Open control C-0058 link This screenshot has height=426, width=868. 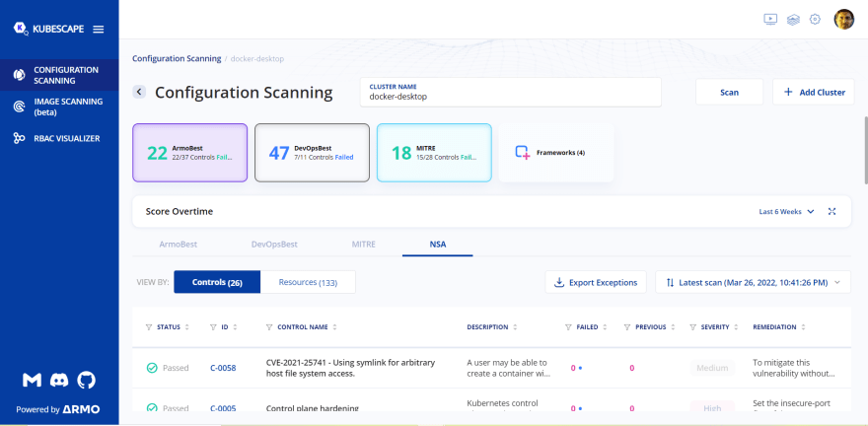click(223, 368)
